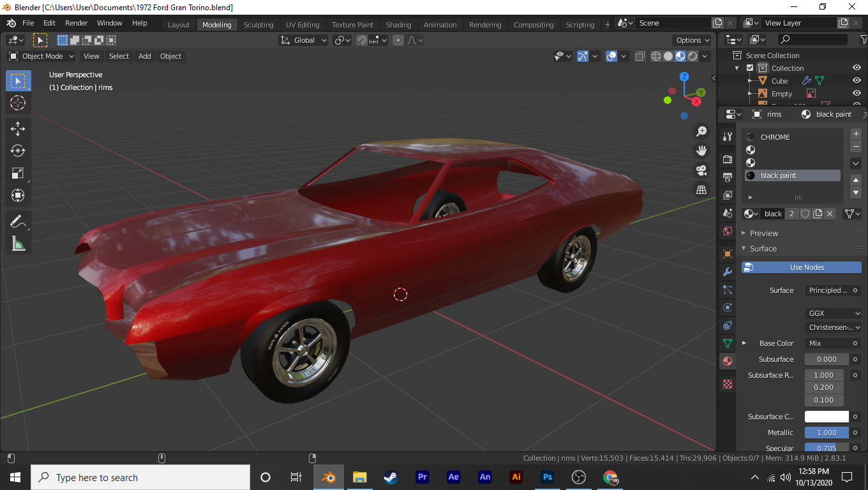Click the zoom magnifier in the viewport
This screenshot has height=490, width=868.
(701, 131)
